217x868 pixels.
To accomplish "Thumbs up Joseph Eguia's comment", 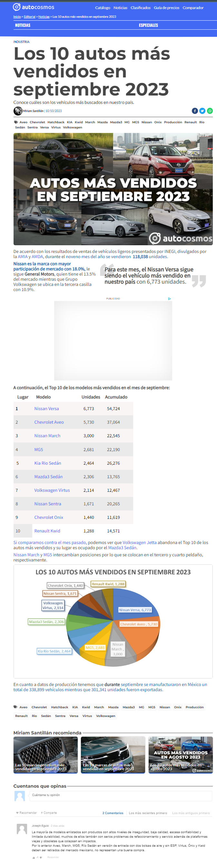I will pyautogui.click(x=34, y=858).
